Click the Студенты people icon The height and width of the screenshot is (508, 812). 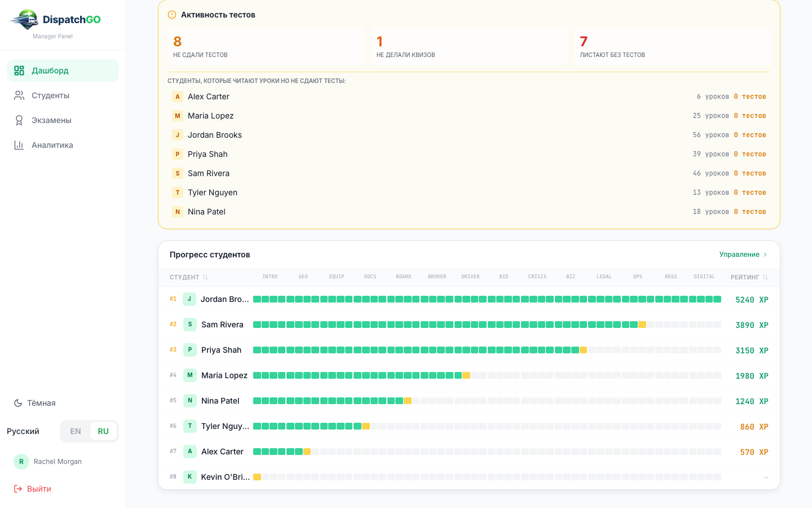pyautogui.click(x=19, y=95)
